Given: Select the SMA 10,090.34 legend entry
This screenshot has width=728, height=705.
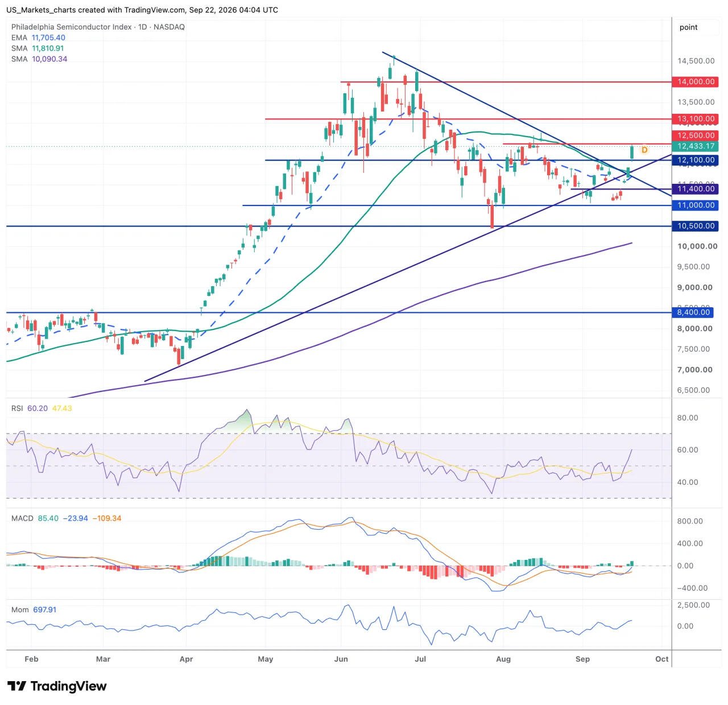Looking at the screenshot, I should click(x=39, y=59).
